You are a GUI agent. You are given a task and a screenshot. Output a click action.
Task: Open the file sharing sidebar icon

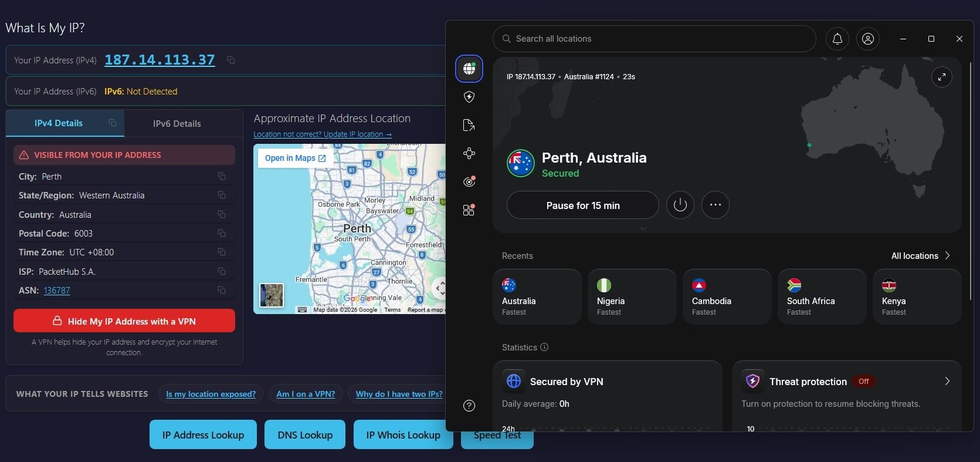469,125
